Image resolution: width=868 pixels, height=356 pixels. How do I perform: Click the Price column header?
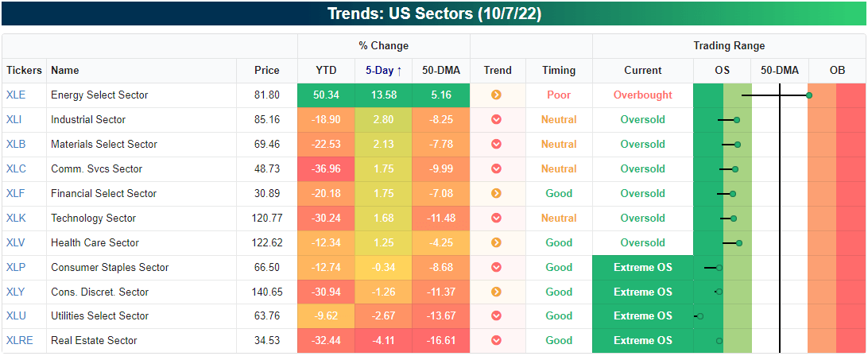267,71
